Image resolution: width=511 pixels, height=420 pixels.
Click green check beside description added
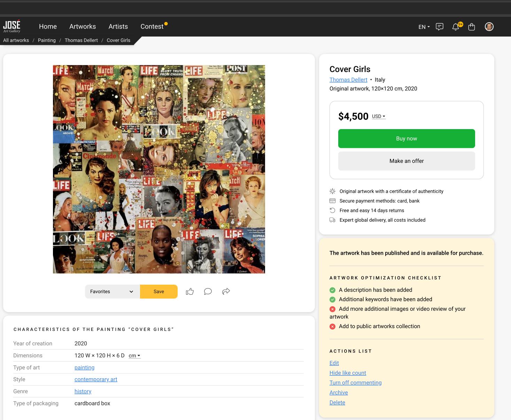coord(332,290)
